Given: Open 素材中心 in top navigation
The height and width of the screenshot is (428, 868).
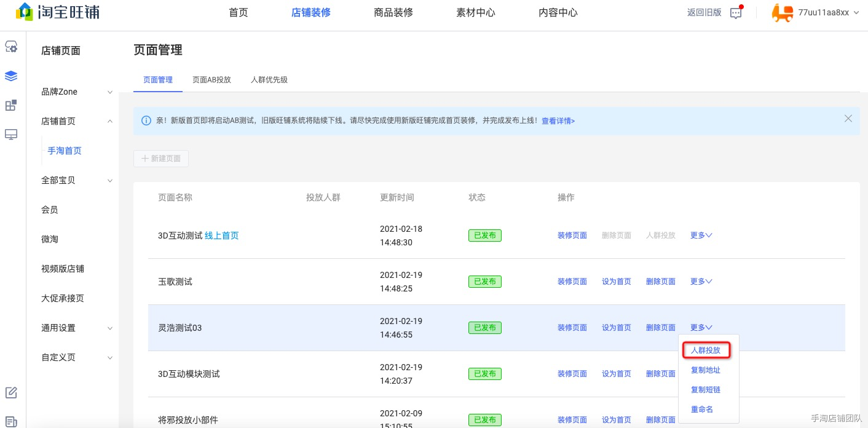Looking at the screenshot, I should (476, 13).
